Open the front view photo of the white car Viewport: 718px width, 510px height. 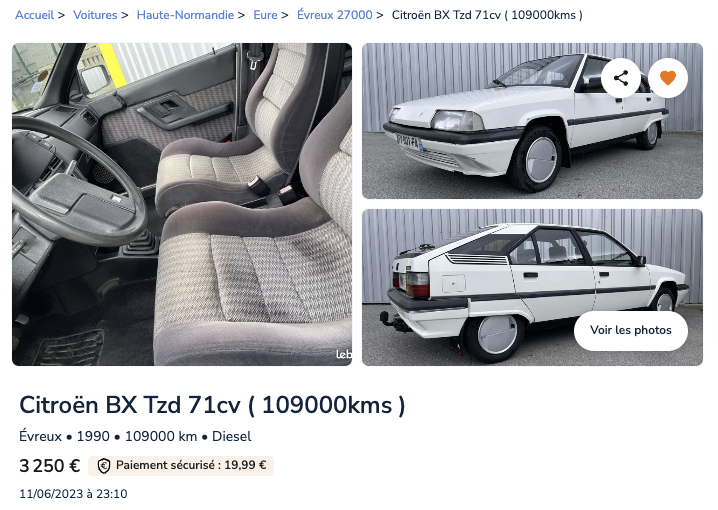[532, 121]
